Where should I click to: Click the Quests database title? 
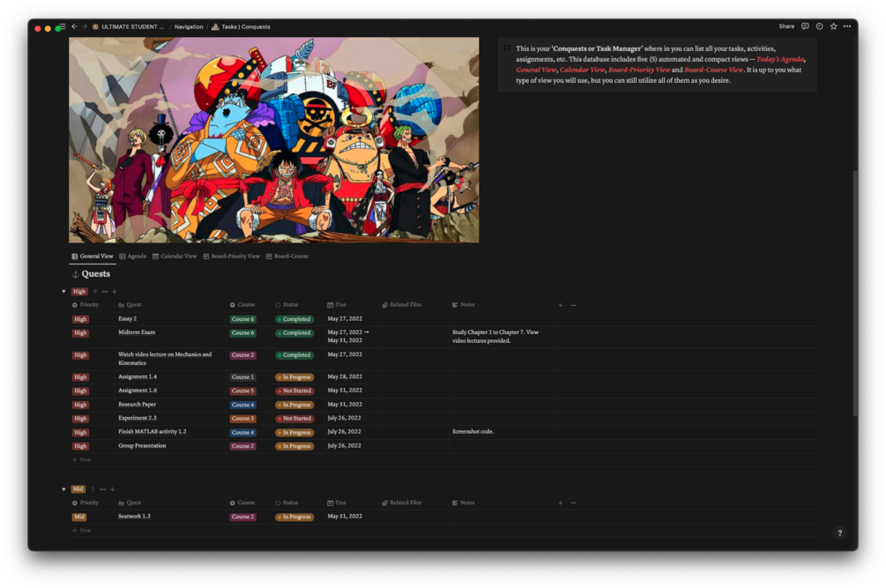click(95, 274)
